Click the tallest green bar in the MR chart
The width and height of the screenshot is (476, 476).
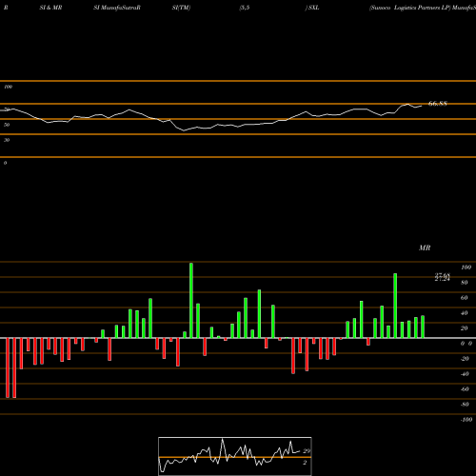[191, 300]
